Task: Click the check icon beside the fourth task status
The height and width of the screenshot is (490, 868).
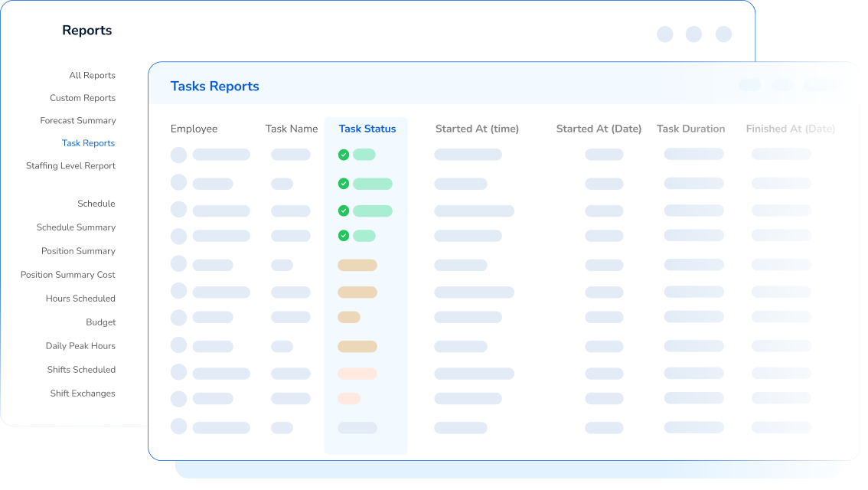Action: pos(343,236)
